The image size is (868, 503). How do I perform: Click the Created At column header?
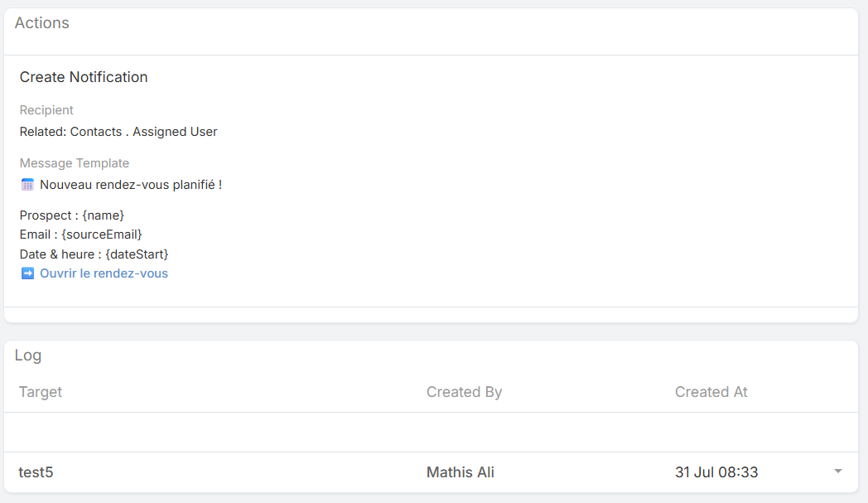click(711, 392)
